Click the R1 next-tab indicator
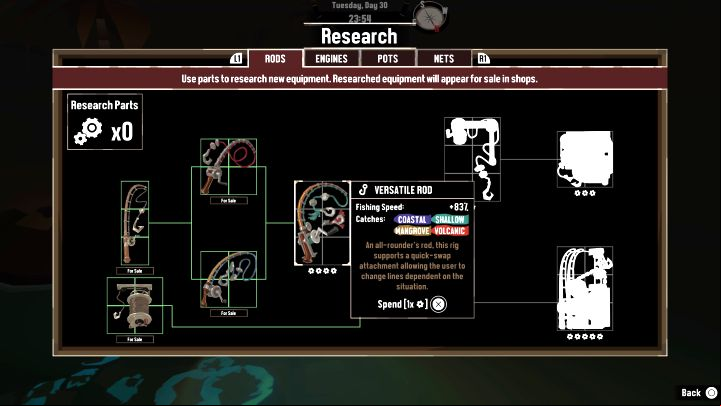This screenshot has height=406, width=721. pos(484,58)
